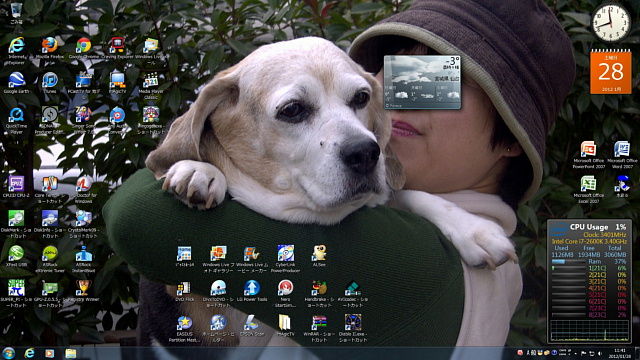Select the Core Temp shortcut icon
Viewport: 640px width, 360px height.
click(50, 189)
